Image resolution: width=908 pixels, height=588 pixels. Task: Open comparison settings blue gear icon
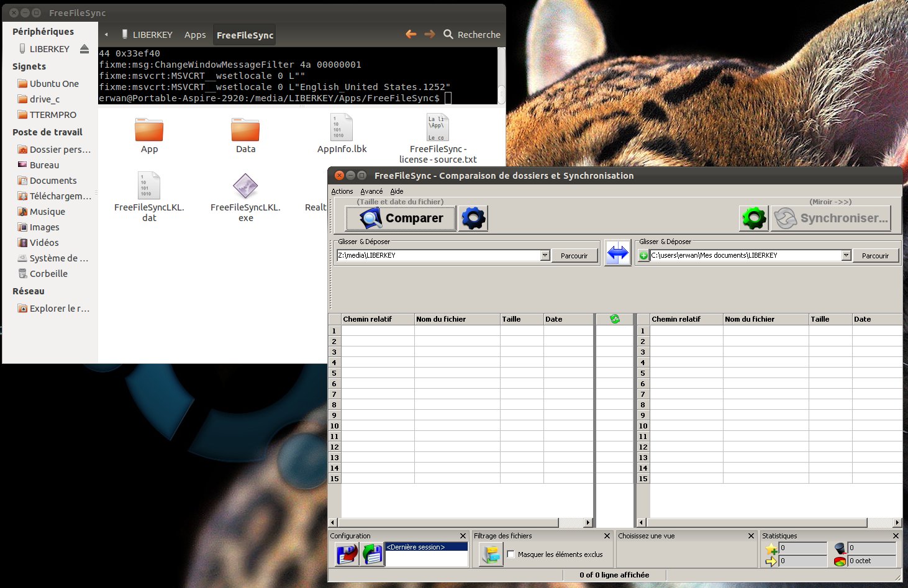click(473, 218)
